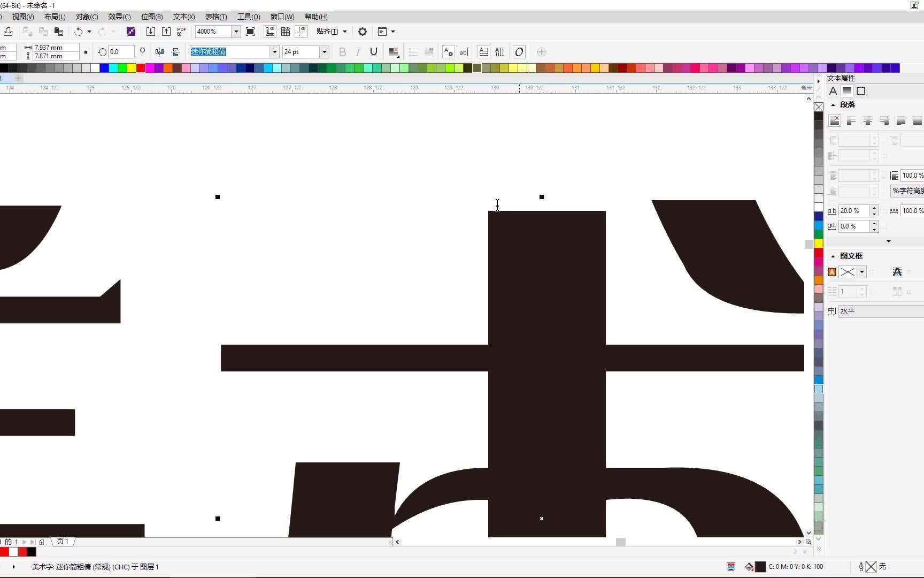Click the Export icon
Image resolution: width=924 pixels, height=578 pixels.
pyautogui.click(x=166, y=32)
